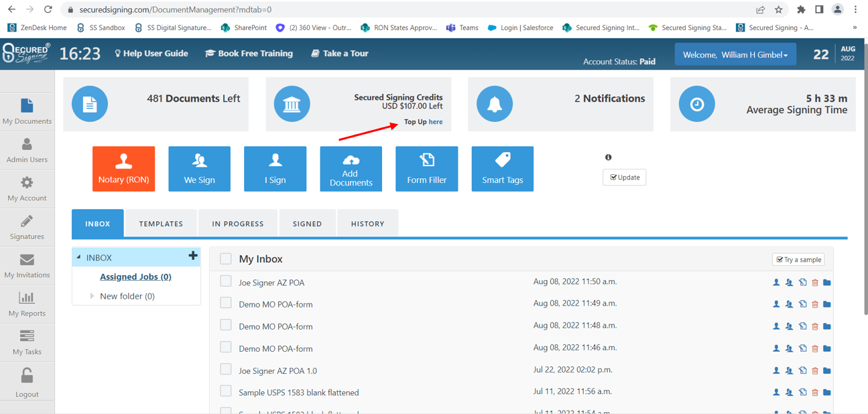
Task: Open Signatures in the sidebar
Action: pos(27,226)
